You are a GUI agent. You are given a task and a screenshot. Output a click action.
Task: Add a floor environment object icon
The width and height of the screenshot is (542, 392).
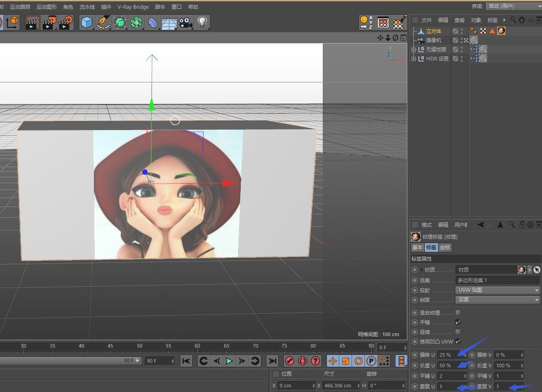pyautogui.click(x=169, y=22)
